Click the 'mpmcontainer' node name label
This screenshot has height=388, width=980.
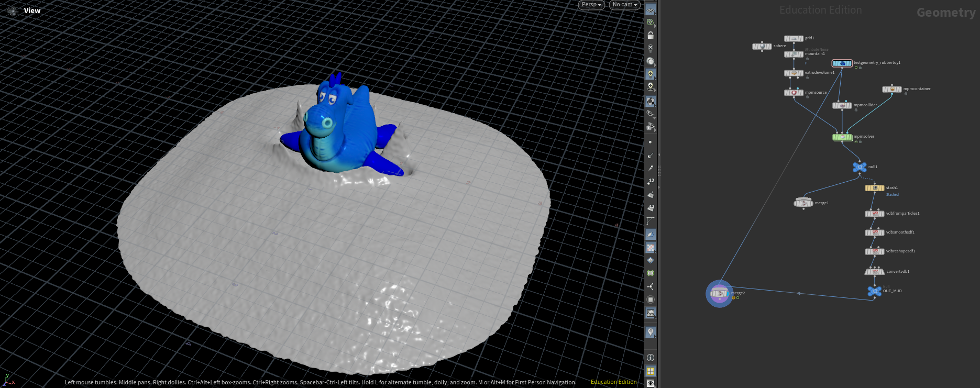coord(917,89)
